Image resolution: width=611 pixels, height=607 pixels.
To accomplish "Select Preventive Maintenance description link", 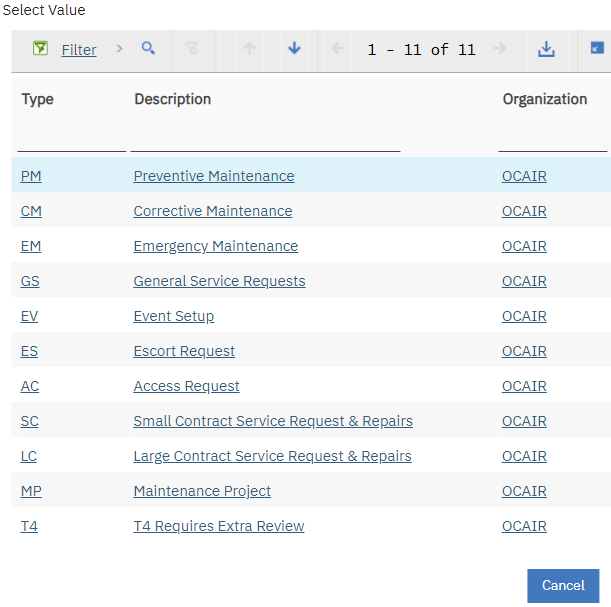I will (214, 176).
